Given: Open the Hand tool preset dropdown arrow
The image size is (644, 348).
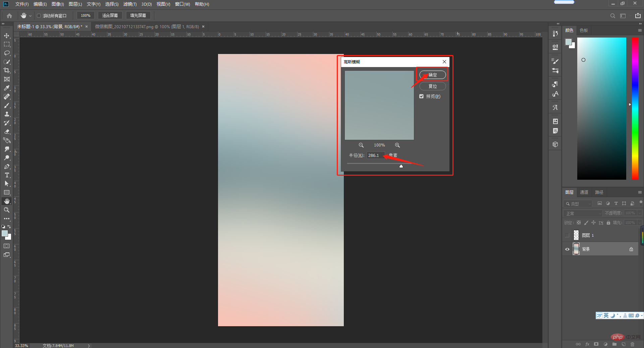Looking at the screenshot, I should click(30, 16).
